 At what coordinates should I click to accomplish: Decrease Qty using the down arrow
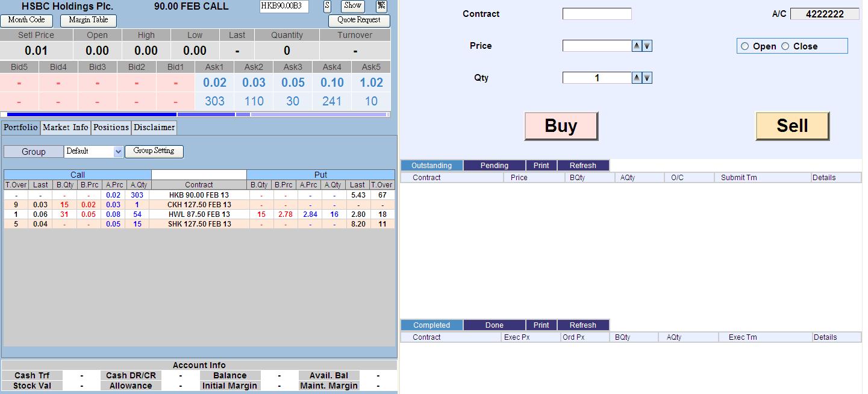click(647, 78)
